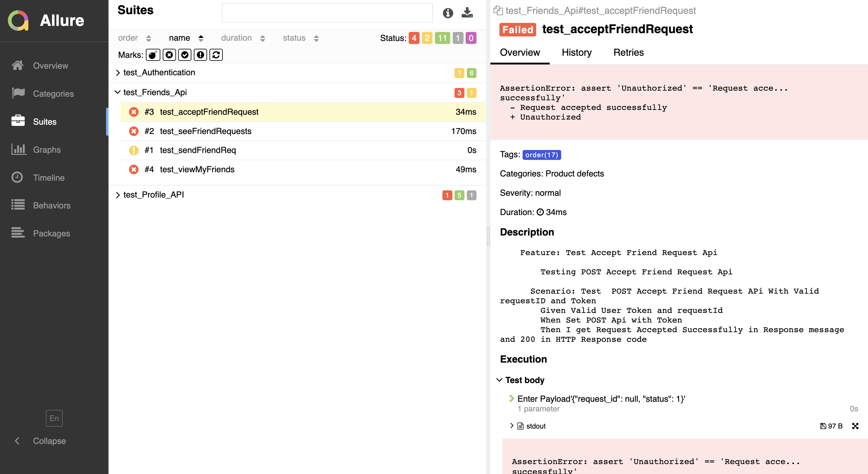The image size is (868, 474).
Task: Open Categories via flag icon
Action: tap(18, 93)
